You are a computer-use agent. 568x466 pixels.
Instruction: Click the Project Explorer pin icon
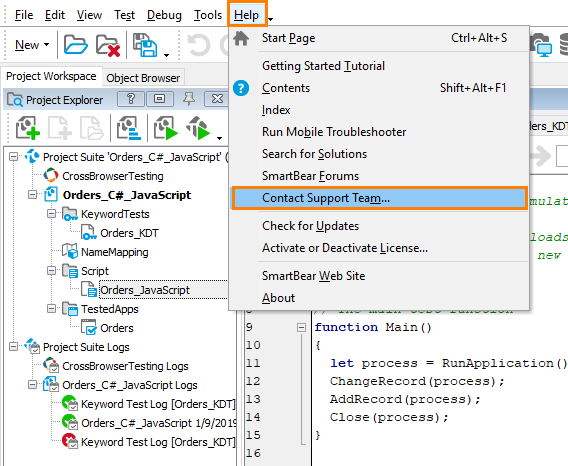[189, 99]
